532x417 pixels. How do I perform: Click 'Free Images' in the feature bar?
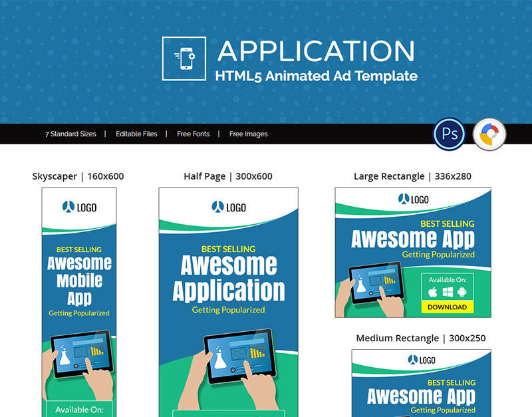(248, 134)
